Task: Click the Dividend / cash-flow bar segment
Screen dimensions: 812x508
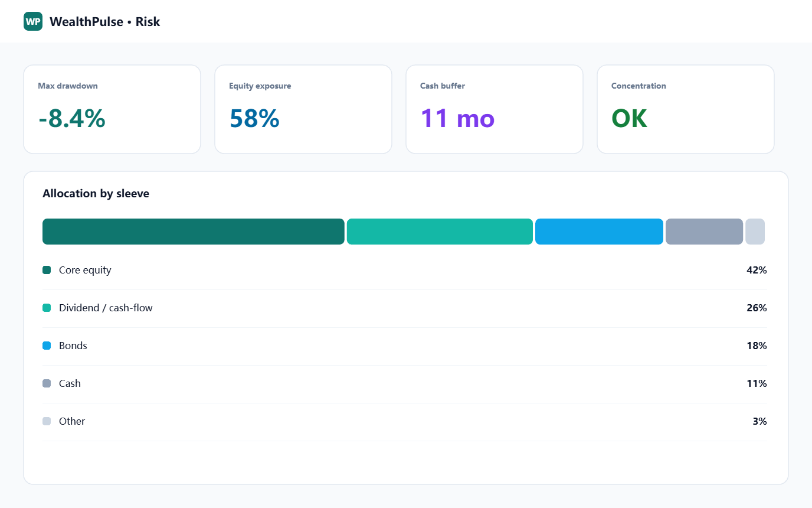Action: pyautogui.click(x=440, y=232)
